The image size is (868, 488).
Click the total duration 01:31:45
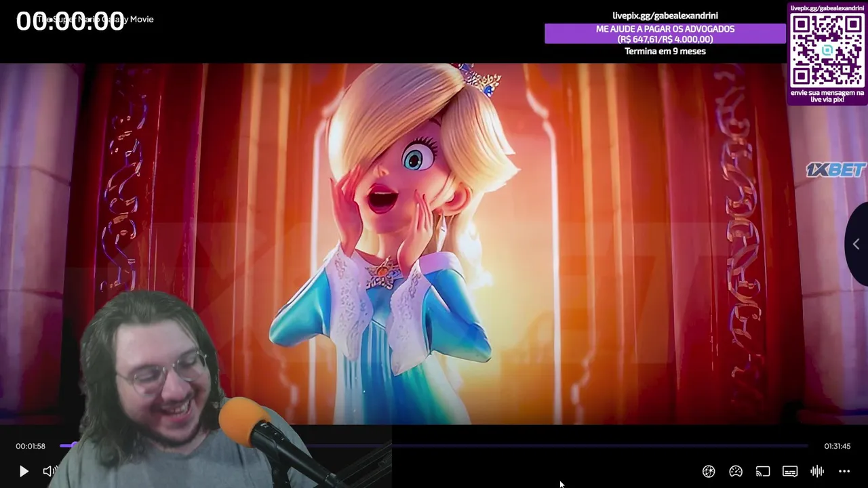click(837, 446)
